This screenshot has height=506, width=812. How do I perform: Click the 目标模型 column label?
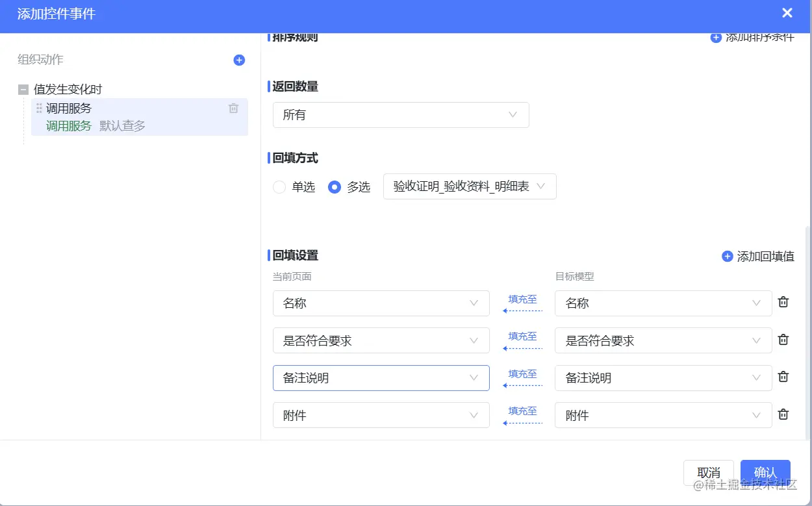pos(574,277)
